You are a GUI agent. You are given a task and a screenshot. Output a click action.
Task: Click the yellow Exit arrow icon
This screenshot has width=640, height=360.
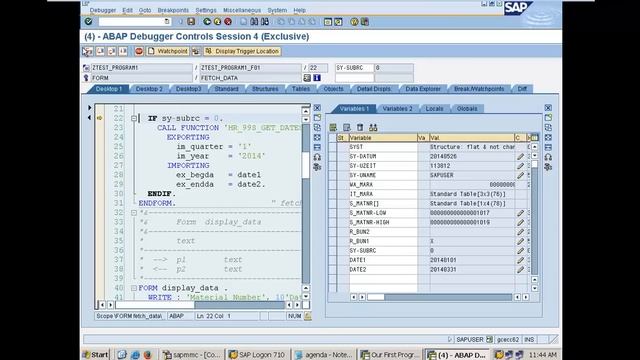pos(217,22)
